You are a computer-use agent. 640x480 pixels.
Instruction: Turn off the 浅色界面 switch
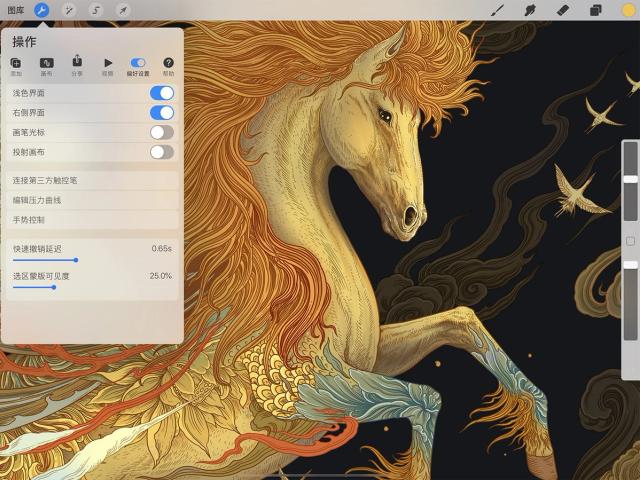click(x=162, y=93)
